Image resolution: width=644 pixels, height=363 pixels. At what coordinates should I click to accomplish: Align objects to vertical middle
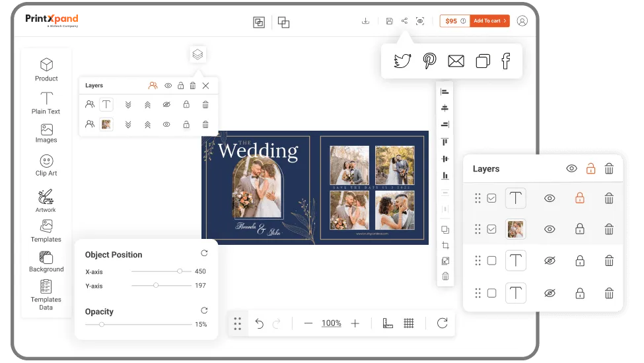[x=445, y=159]
